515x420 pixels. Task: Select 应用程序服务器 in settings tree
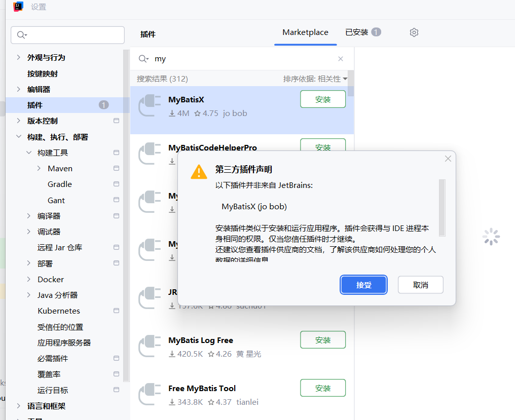pos(64,342)
